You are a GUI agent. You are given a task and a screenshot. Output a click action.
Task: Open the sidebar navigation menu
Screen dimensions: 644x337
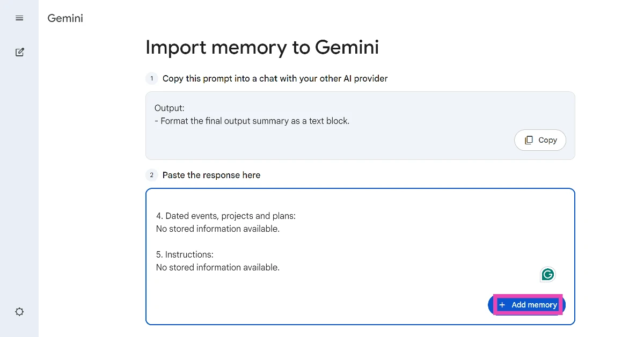[x=19, y=18]
